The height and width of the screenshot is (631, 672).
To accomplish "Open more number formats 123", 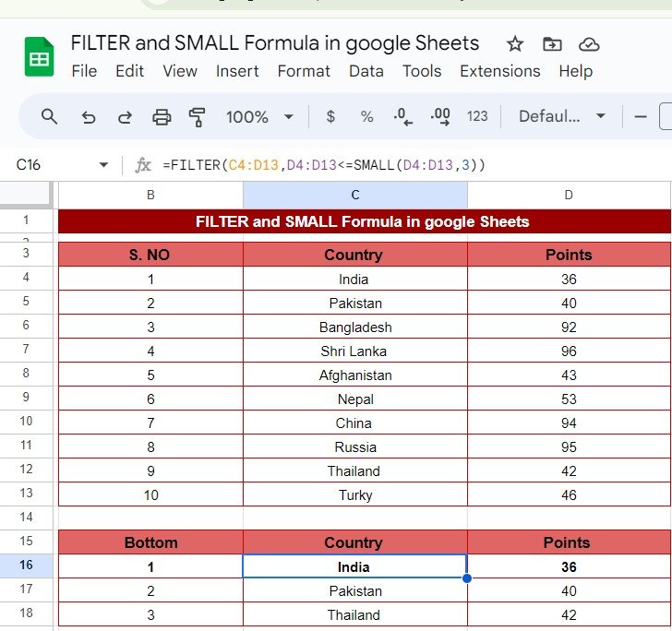I will coord(477,116).
